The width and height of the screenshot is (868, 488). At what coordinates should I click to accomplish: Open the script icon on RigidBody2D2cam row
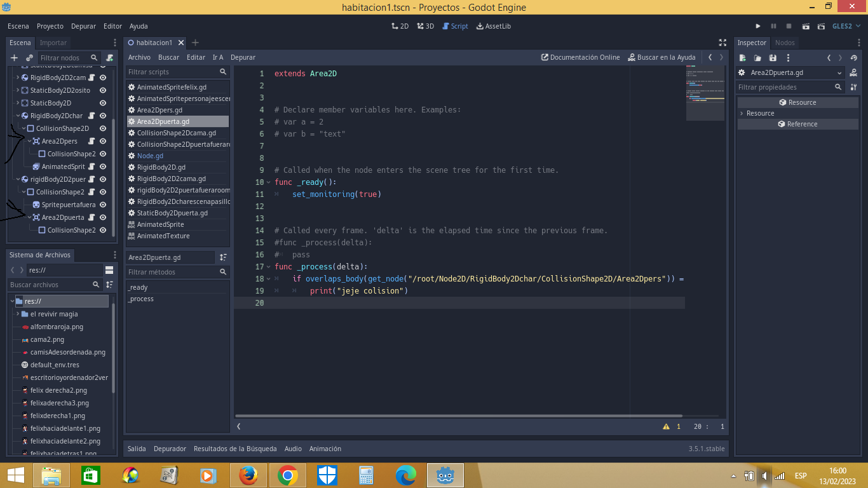[x=92, y=78]
